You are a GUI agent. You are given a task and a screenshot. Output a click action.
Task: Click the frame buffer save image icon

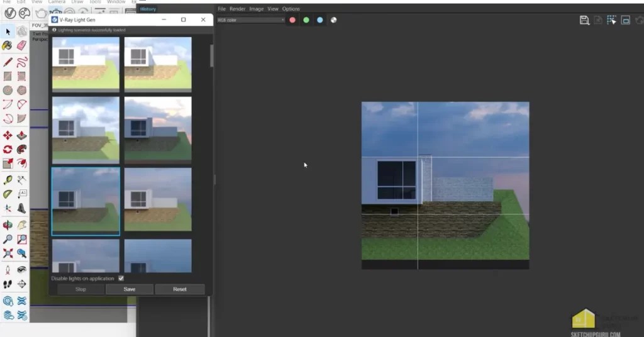click(584, 19)
